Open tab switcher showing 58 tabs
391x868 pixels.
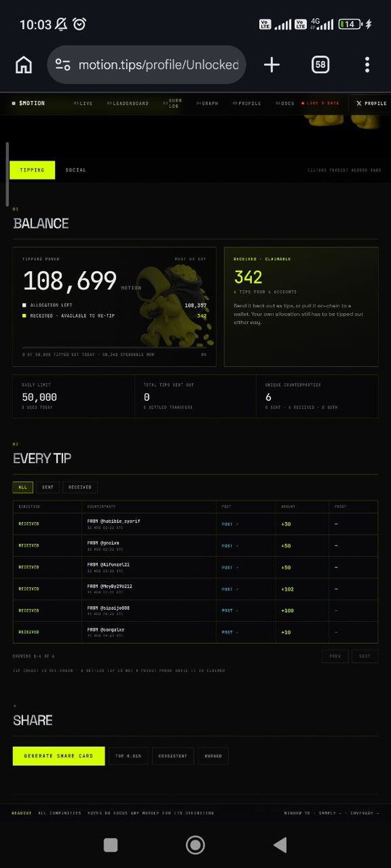point(320,64)
